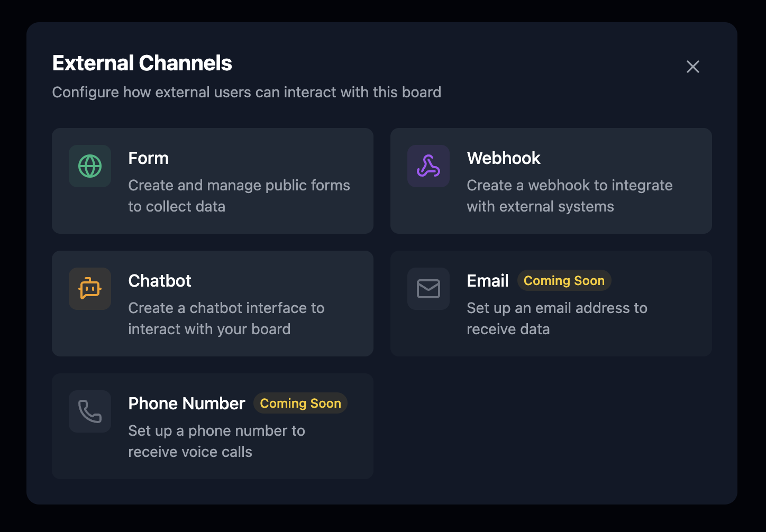Click the orange Chatbot robot icon
The height and width of the screenshot is (532, 766).
pos(90,289)
